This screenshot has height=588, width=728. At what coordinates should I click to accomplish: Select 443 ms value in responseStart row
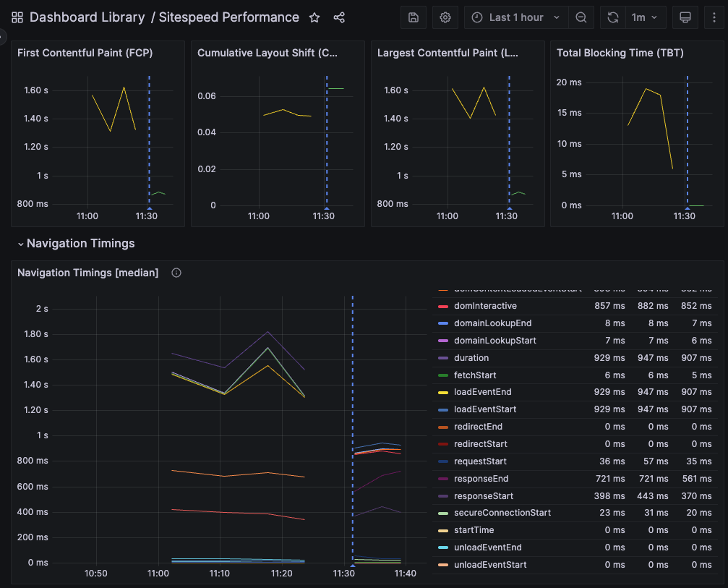(652, 496)
